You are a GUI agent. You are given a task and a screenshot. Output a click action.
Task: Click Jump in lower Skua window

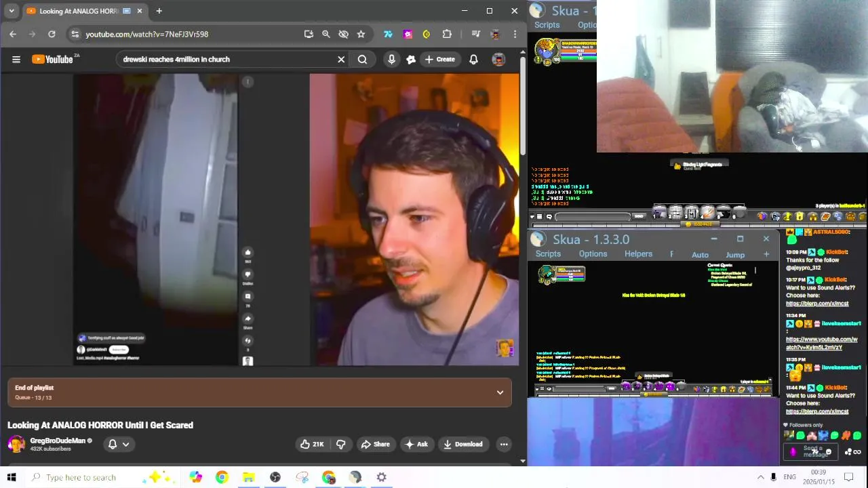tap(735, 255)
